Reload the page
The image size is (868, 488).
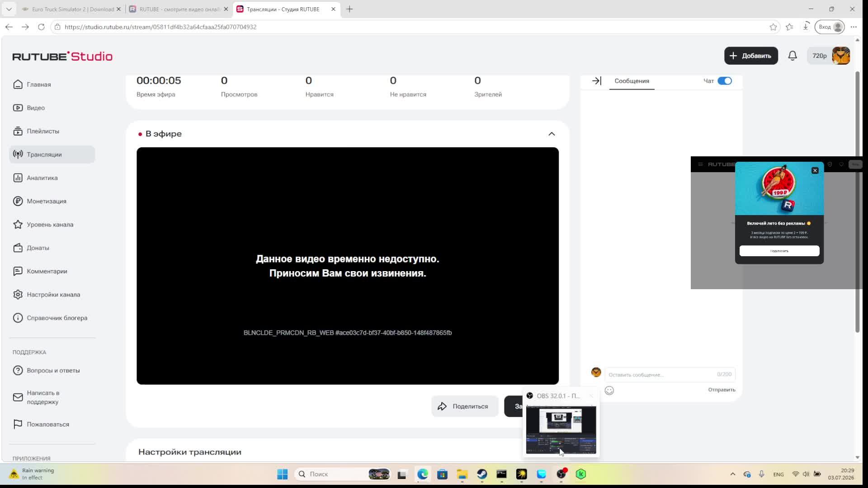click(x=41, y=27)
